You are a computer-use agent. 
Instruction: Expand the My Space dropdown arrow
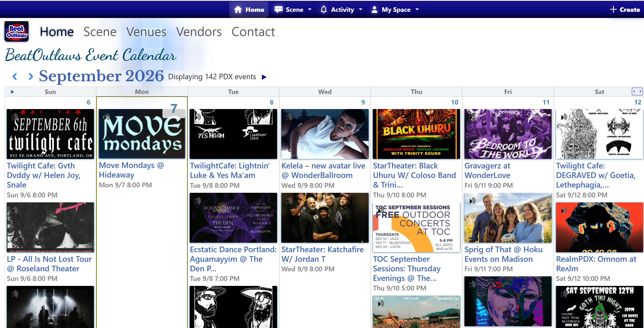click(x=417, y=10)
